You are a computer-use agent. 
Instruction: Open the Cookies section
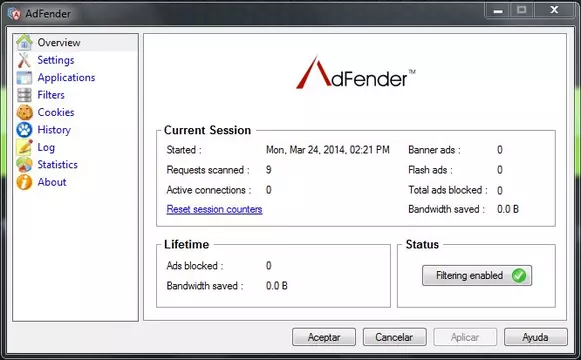click(56, 112)
